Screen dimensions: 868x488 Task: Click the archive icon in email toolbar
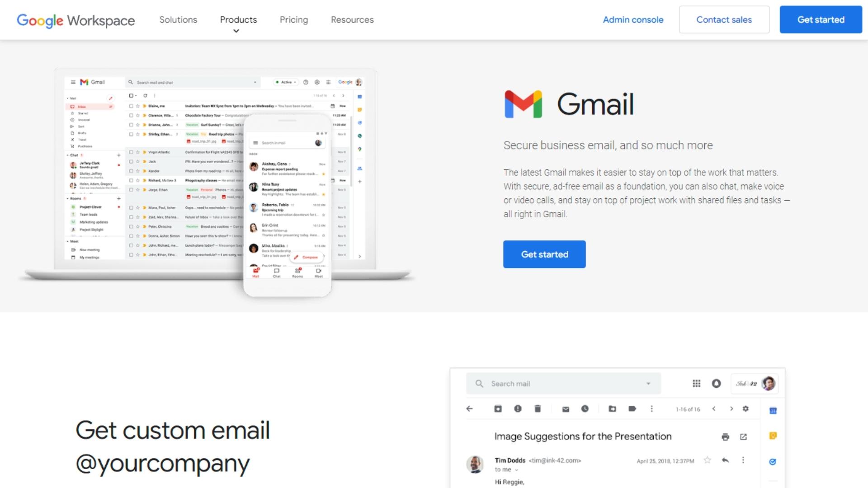pos(496,409)
